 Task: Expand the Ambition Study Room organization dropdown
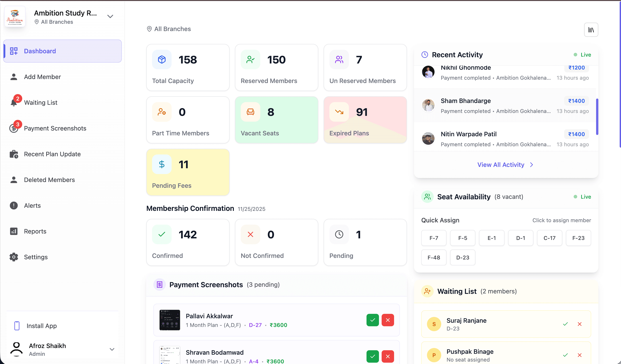point(110,16)
